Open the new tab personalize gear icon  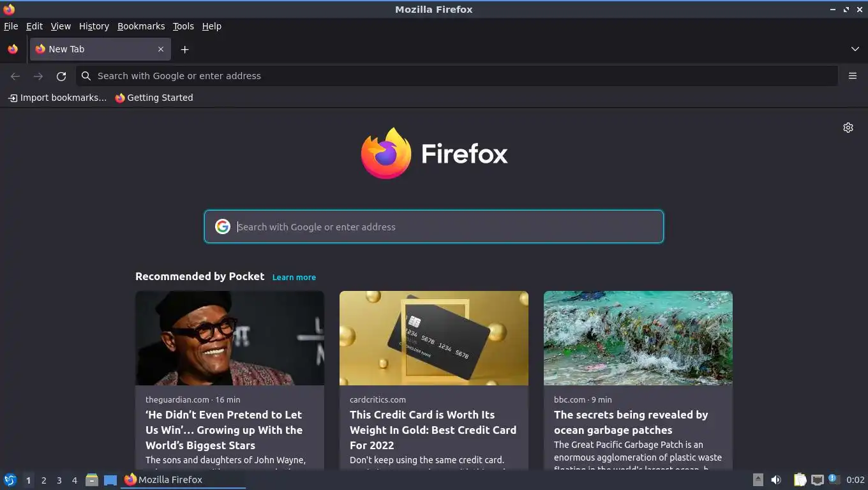point(848,128)
